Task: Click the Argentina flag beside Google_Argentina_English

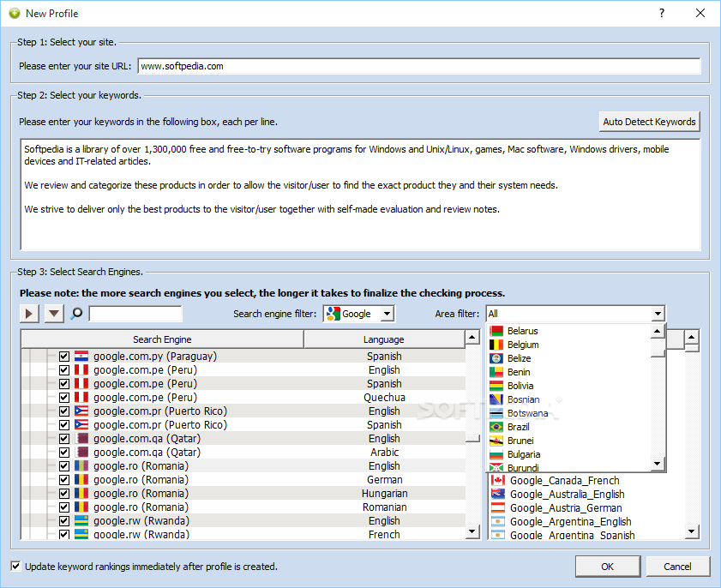Action: [498, 521]
